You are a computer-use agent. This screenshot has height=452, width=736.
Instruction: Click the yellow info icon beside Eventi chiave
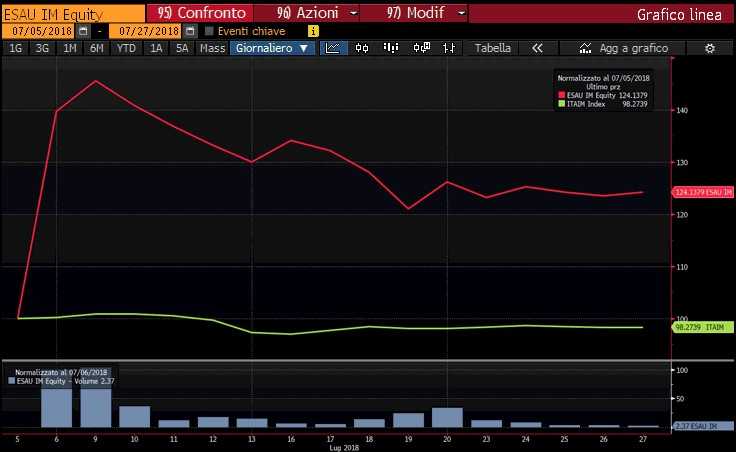click(313, 31)
